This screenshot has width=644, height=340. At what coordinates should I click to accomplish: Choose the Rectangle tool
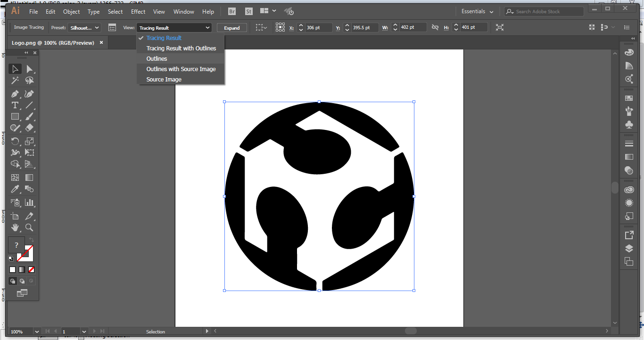pos(15,116)
